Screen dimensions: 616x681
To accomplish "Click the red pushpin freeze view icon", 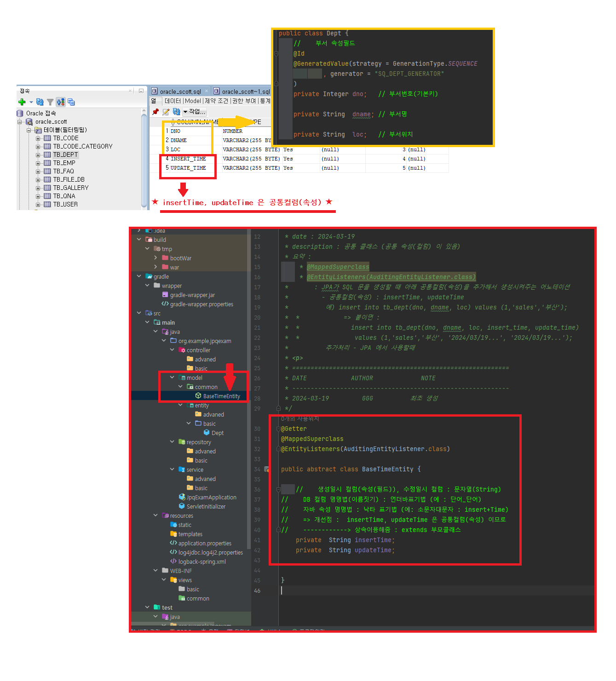I will coord(155,112).
